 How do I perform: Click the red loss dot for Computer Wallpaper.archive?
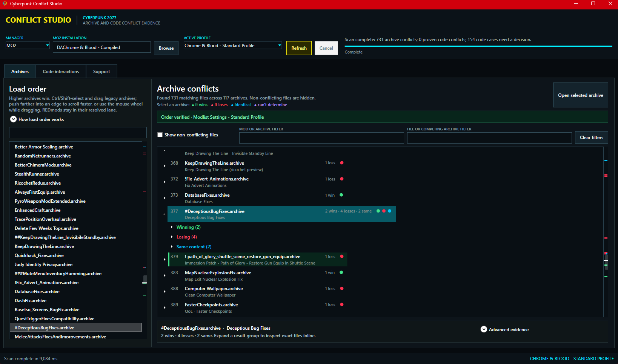(342, 289)
